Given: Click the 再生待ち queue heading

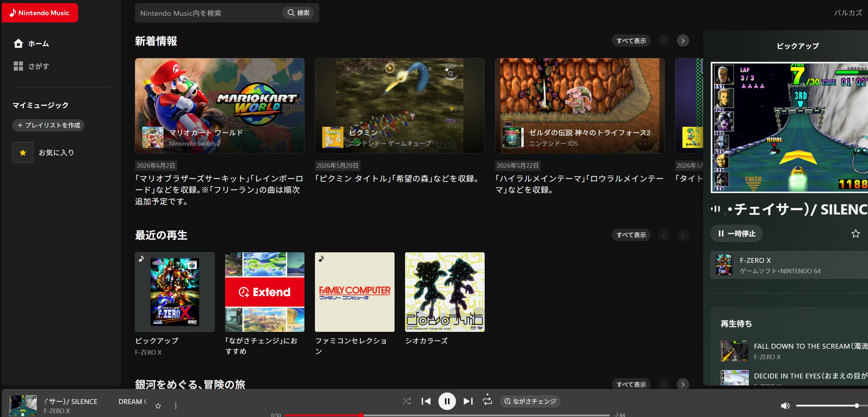Looking at the screenshot, I should [736, 323].
